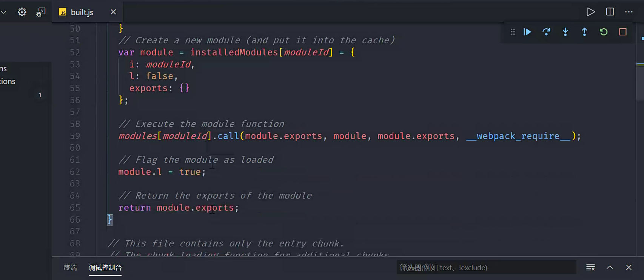
Task: Maximize the panel with the chevron up
Action: (x=610, y=268)
